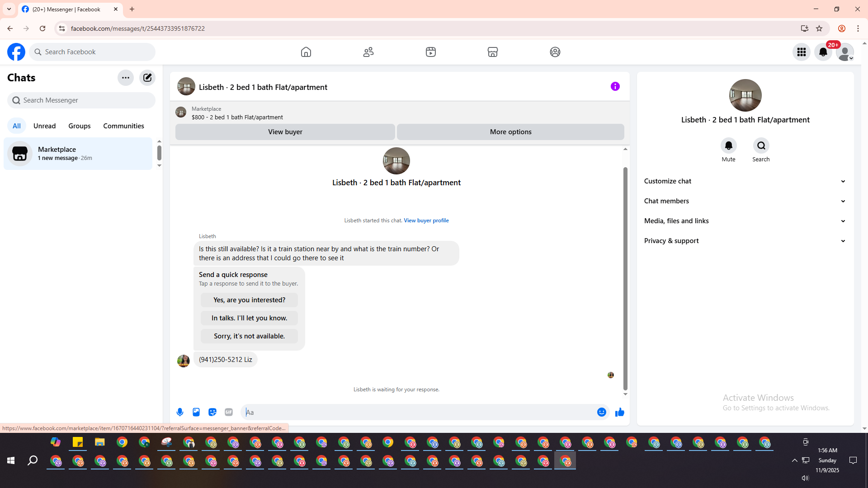Click the Search Messenger input field
This screenshot has height=488, width=868.
coord(81,100)
